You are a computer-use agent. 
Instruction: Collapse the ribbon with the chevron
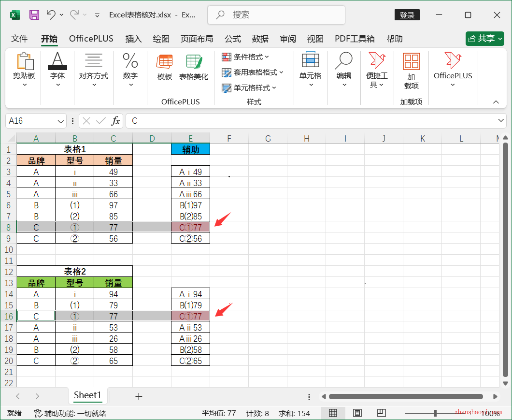click(496, 102)
